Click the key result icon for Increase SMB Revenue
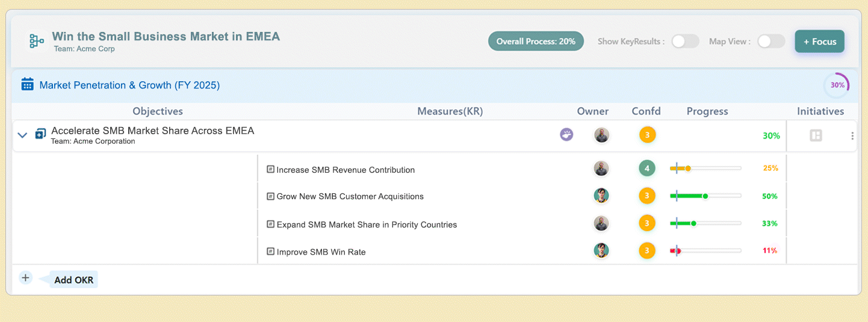 (x=270, y=170)
